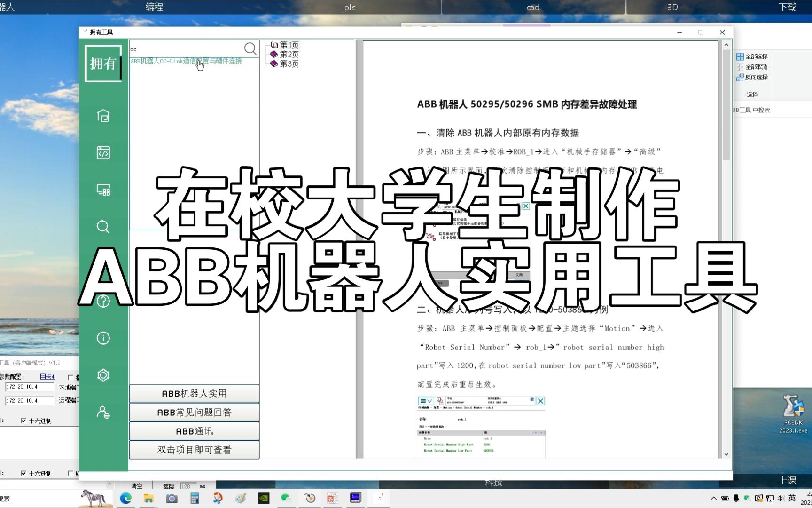The image size is (812, 508).
Task: Open 编程 desktop group header
Action: pos(154,7)
